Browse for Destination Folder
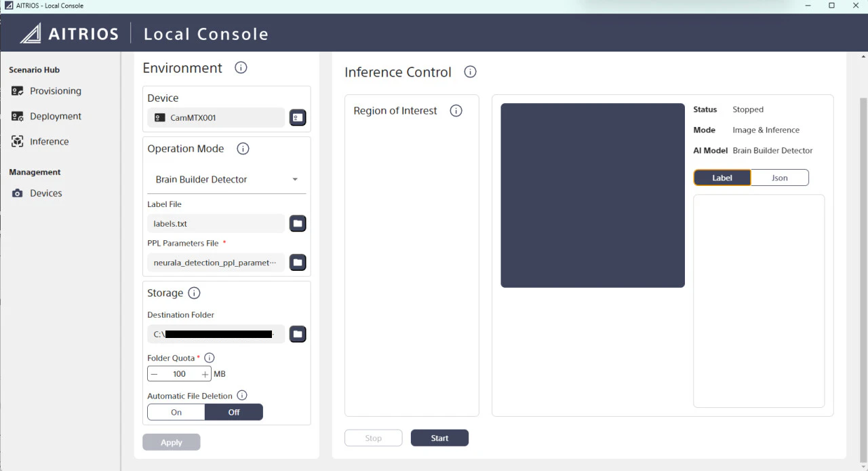The image size is (868, 471). pyautogui.click(x=298, y=334)
